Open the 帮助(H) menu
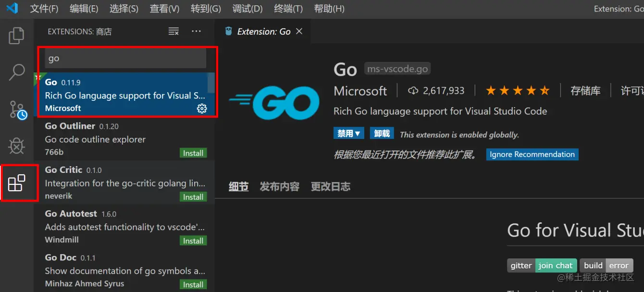Screen dimensions: 644x292 click(329, 9)
